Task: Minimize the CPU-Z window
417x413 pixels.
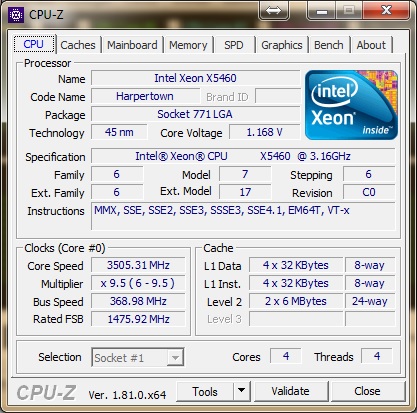Action: [x=321, y=11]
